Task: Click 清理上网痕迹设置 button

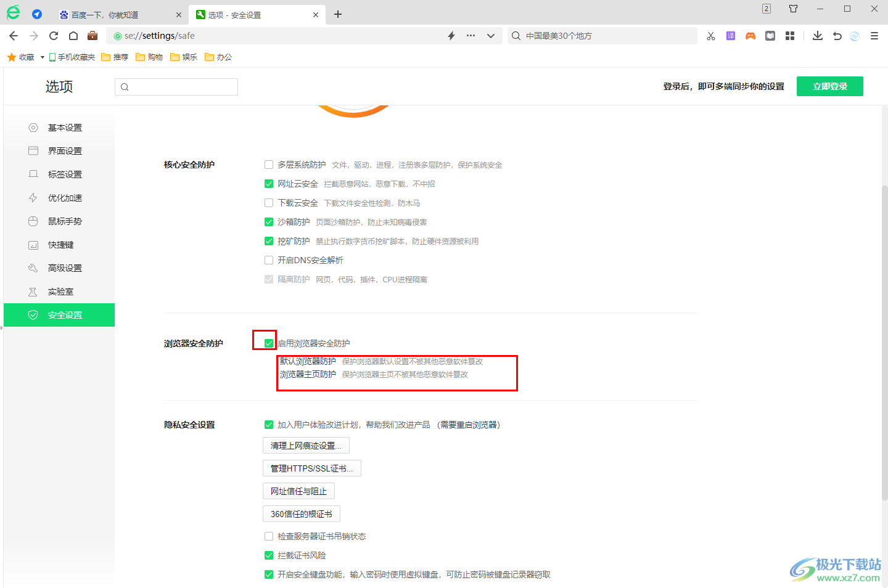Action: tap(306, 446)
